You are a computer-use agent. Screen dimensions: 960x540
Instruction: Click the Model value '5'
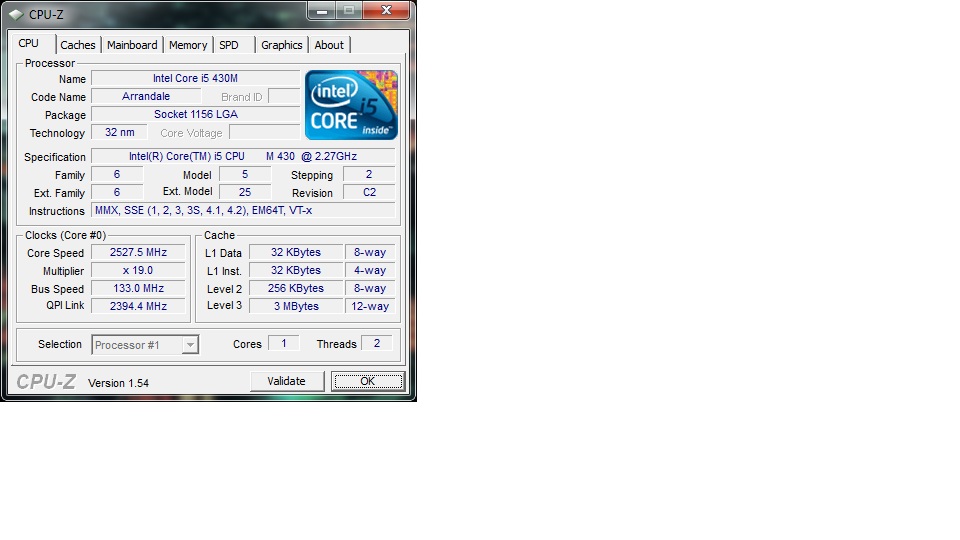point(245,174)
